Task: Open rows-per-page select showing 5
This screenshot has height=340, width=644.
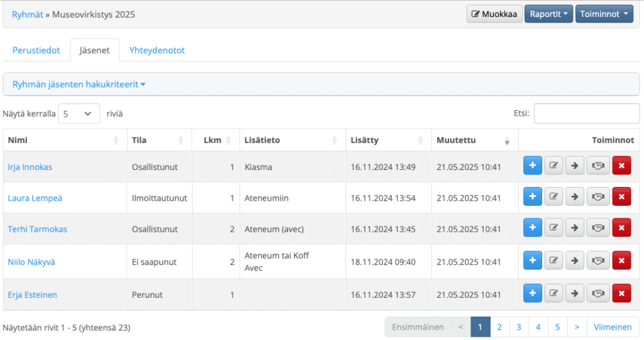Action: point(79,114)
